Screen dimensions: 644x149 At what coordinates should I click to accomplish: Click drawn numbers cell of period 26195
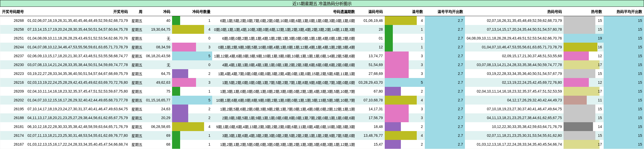tap(78, 109)
